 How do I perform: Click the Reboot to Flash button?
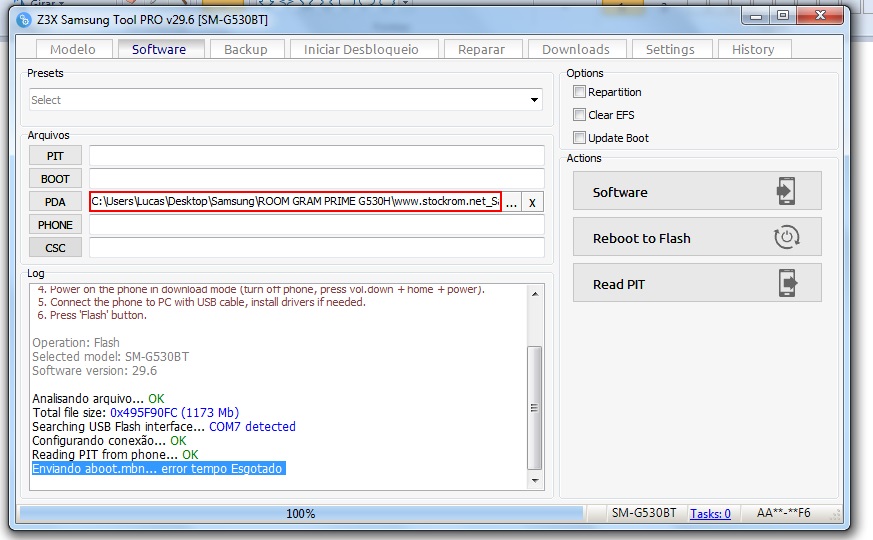(697, 237)
